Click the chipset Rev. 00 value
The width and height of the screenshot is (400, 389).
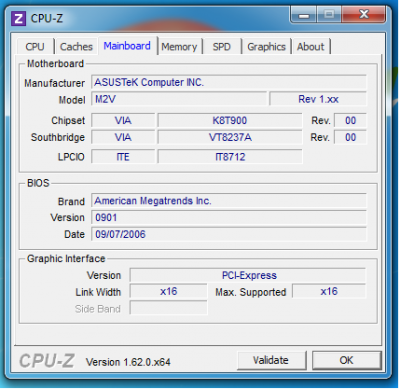click(x=350, y=120)
